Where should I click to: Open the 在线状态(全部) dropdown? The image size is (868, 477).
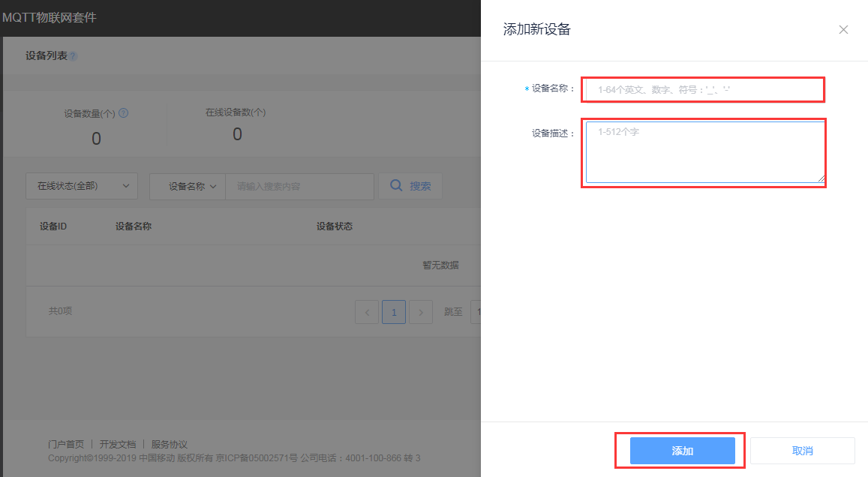(81, 187)
